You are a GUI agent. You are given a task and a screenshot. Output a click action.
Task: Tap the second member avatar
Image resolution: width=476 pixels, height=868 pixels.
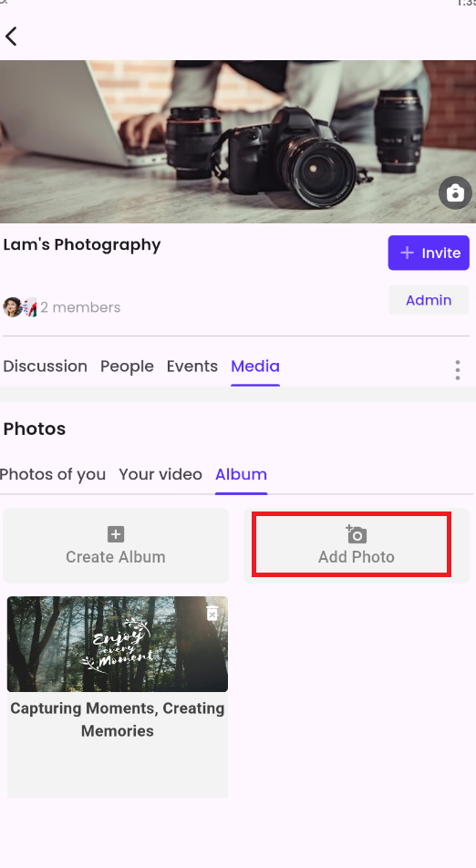pos(30,306)
